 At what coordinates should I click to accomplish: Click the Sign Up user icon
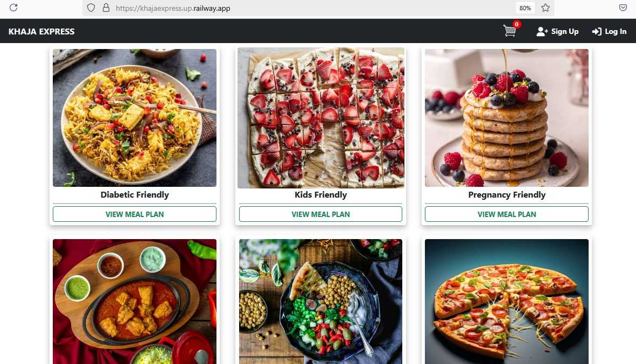(542, 32)
